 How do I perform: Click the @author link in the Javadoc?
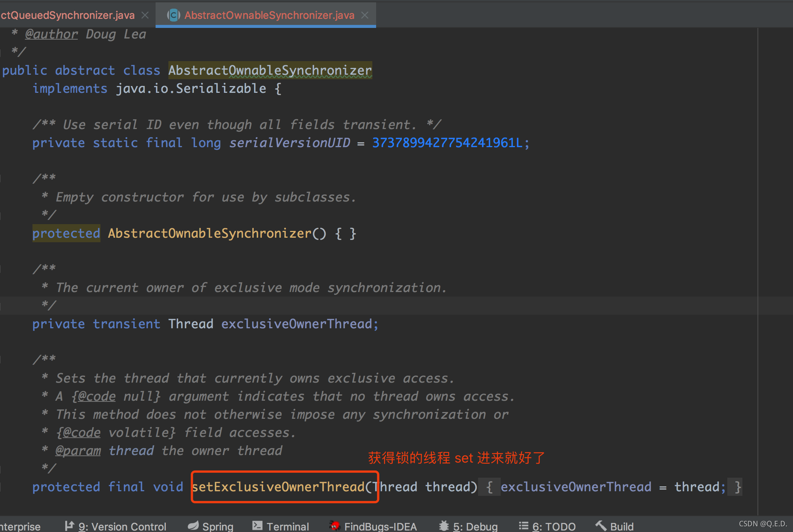[51, 34]
